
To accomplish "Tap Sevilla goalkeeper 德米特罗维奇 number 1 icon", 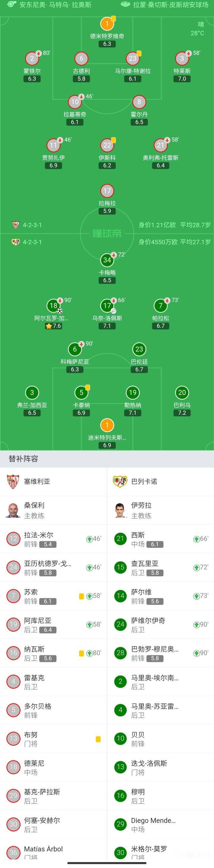I will click(107, 23).
